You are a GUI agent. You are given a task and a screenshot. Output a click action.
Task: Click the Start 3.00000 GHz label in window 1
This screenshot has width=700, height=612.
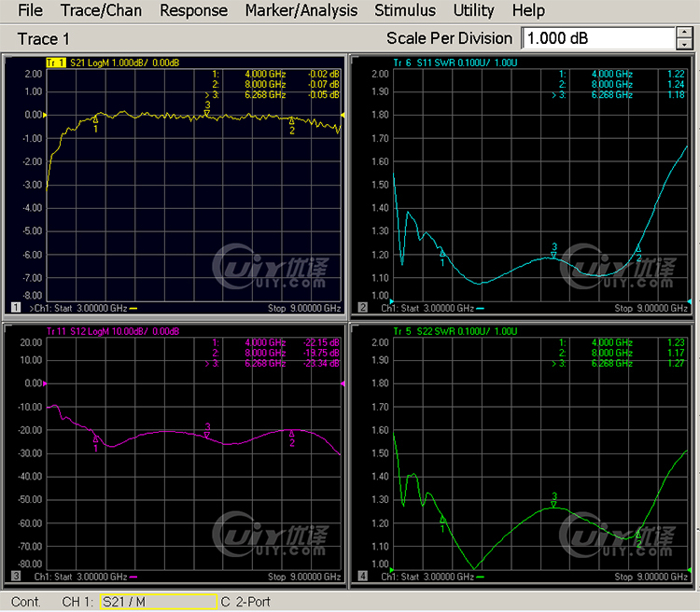tap(91, 308)
